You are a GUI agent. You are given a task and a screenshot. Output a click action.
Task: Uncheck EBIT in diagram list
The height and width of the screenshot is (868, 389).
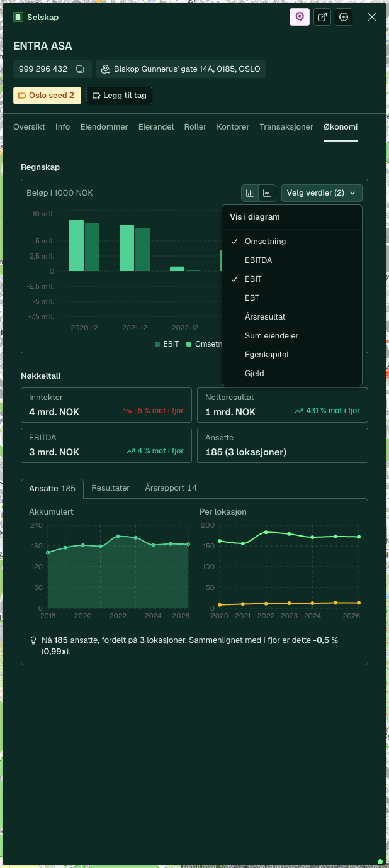292,279
